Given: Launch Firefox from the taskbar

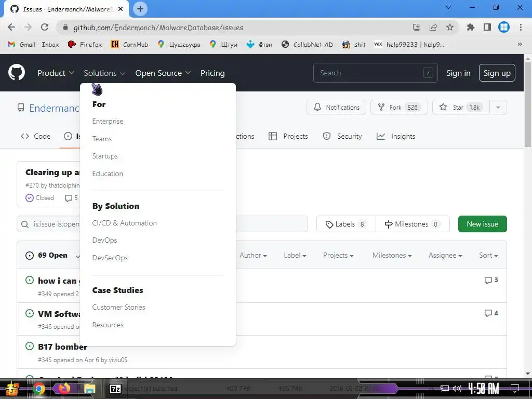Looking at the screenshot, I should click(x=64, y=389).
